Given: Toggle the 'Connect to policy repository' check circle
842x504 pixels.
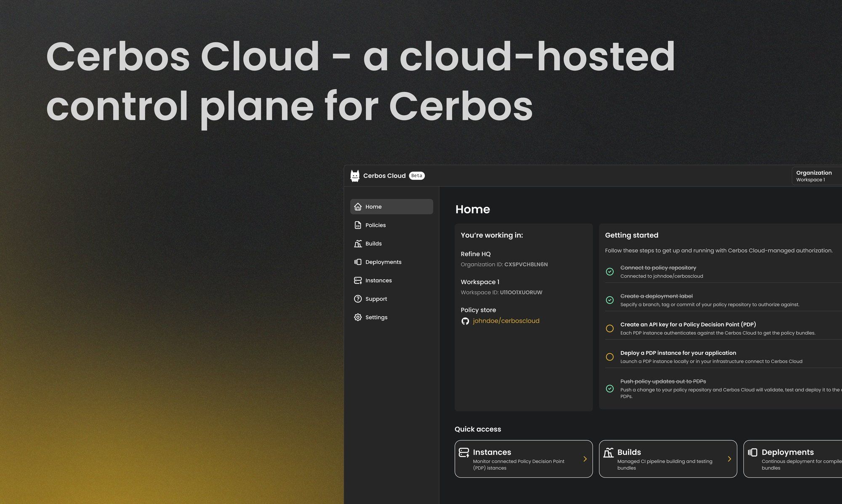Looking at the screenshot, I should point(610,272).
